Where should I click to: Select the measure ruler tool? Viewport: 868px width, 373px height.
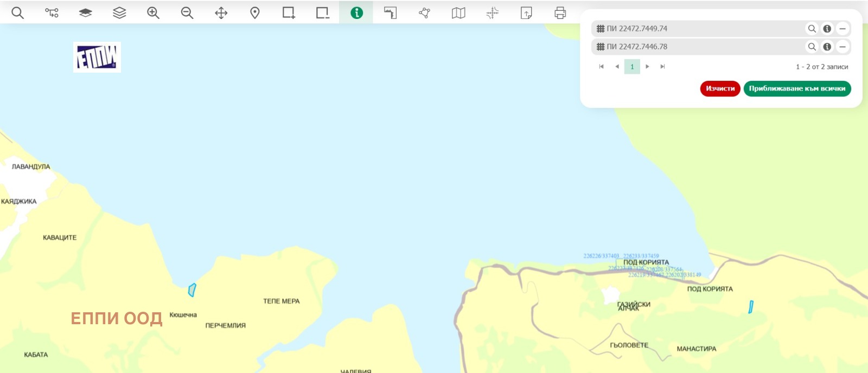tap(390, 12)
